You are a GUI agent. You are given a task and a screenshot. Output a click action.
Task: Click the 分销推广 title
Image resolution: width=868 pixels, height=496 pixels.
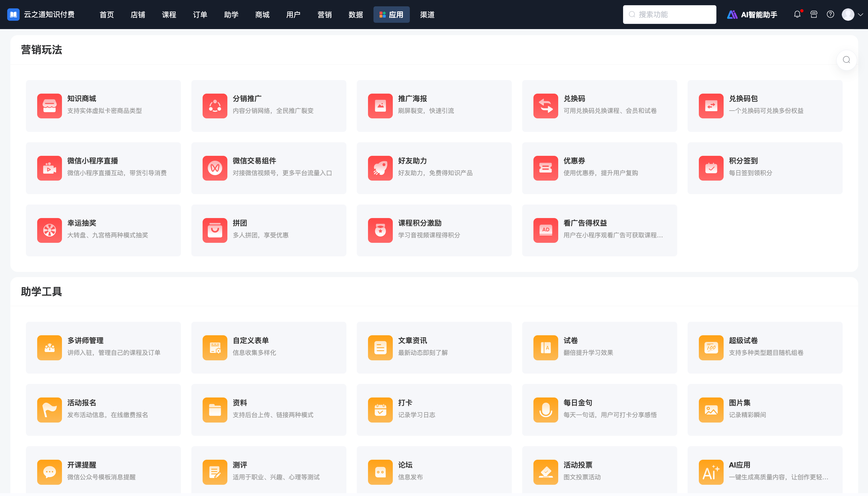[247, 99]
